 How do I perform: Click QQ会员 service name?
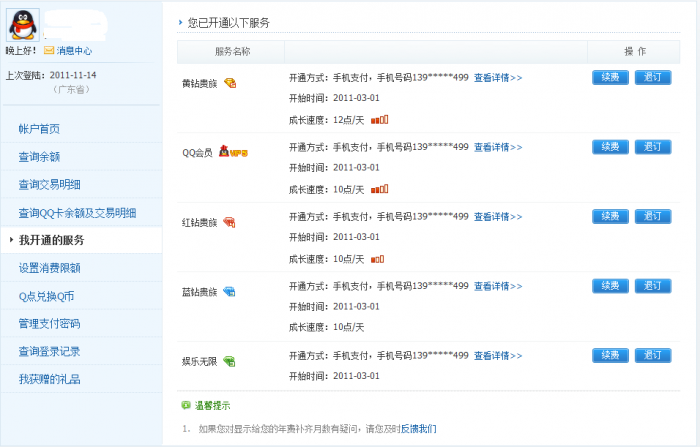click(x=197, y=153)
